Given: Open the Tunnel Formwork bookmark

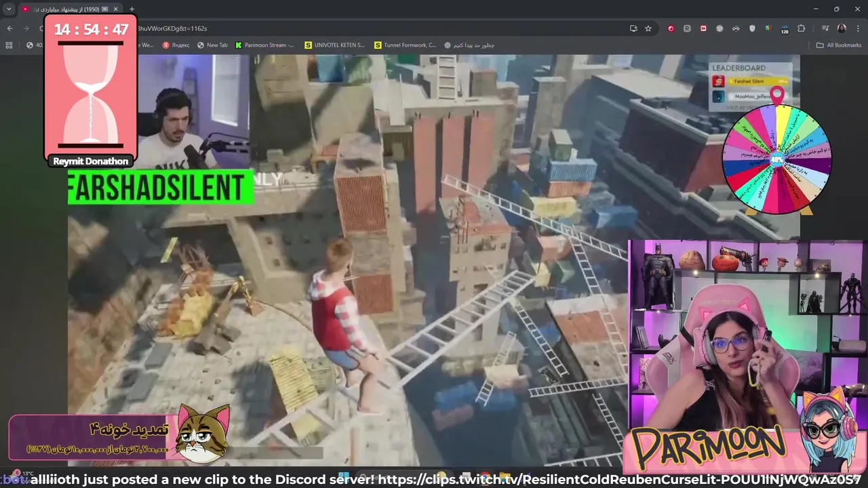Looking at the screenshot, I should [x=406, y=45].
